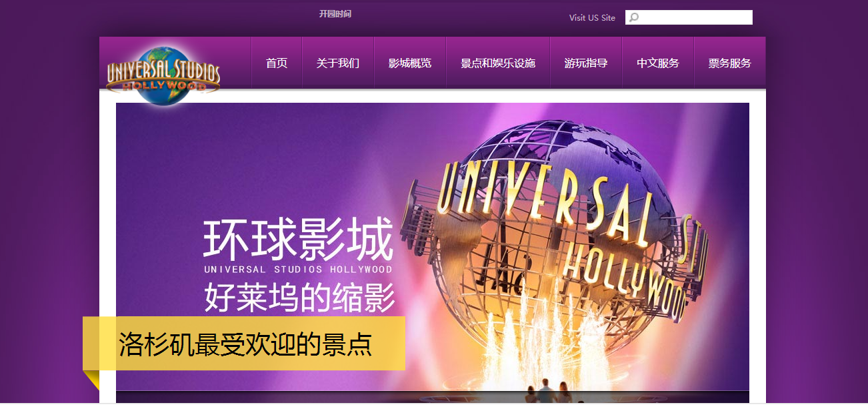The height and width of the screenshot is (405, 868).
Task: Select the 游玩指导 nav item
Action: [586, 63]
